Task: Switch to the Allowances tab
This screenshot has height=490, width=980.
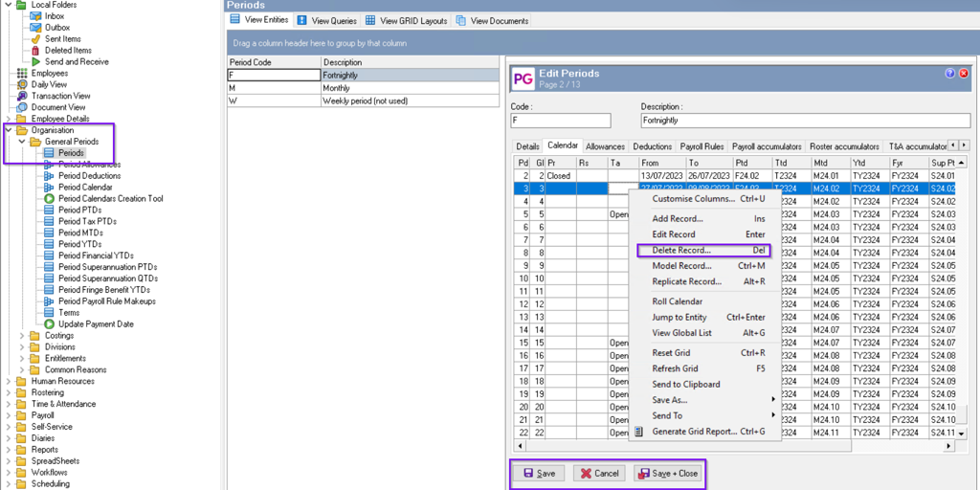Action: (x=605, y=146)
